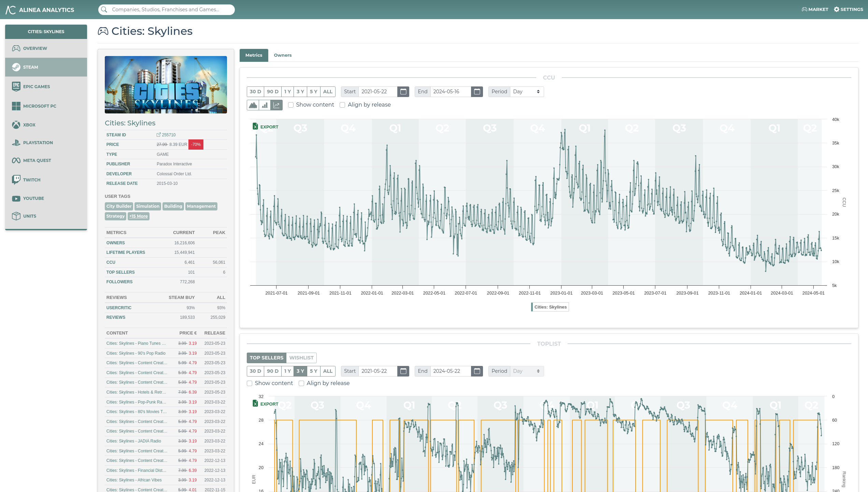The height and width of the screenshot is (492, 868).
Task: Enable Align by release on CCU chart
Action: [342, 105]
